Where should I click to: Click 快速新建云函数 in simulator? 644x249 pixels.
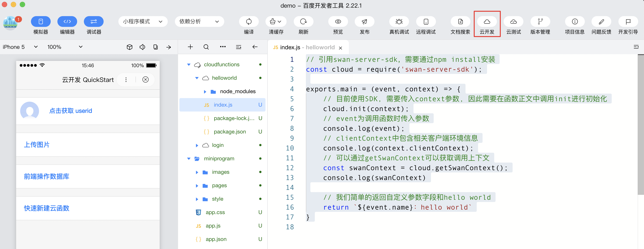coord(46,208)
